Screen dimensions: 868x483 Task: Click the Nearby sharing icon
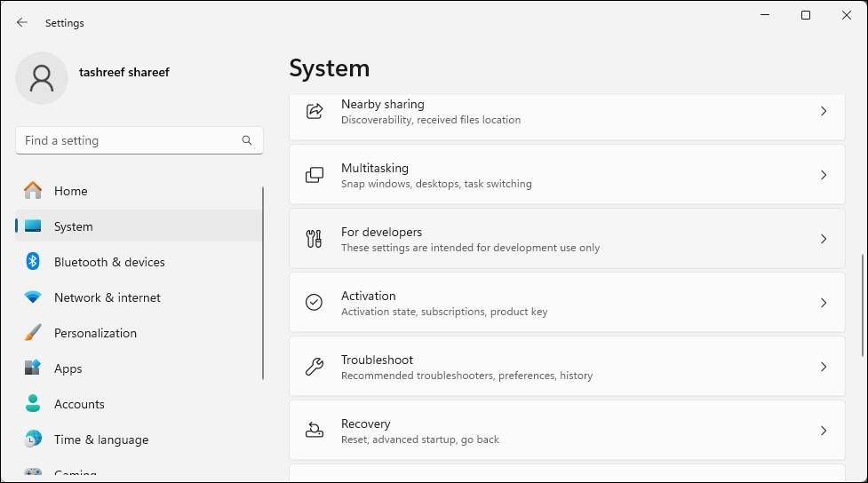[x=314, y=111]
